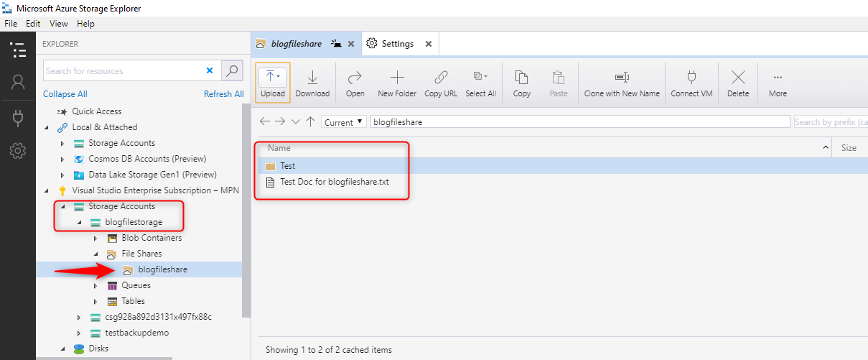Open the Account Management person icon

[x=18, y=83]
